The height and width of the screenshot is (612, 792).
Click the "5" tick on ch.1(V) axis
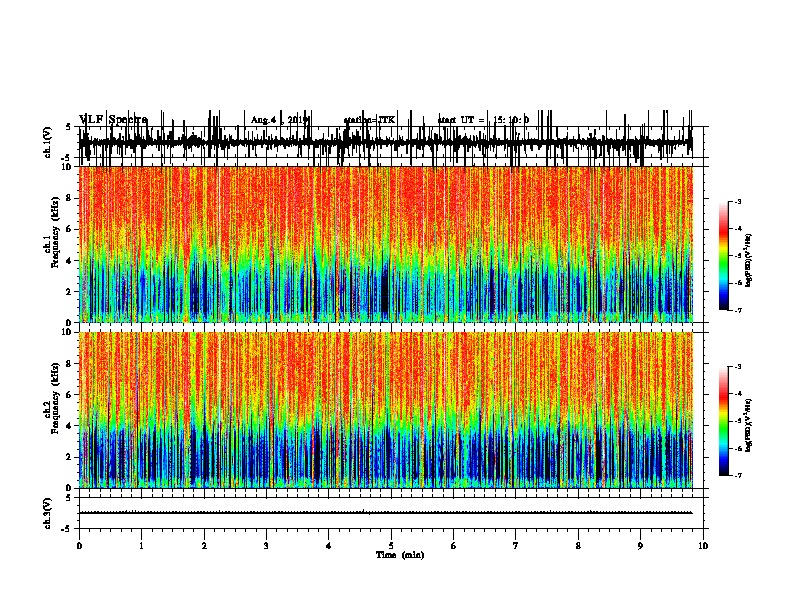pos(70,127)
